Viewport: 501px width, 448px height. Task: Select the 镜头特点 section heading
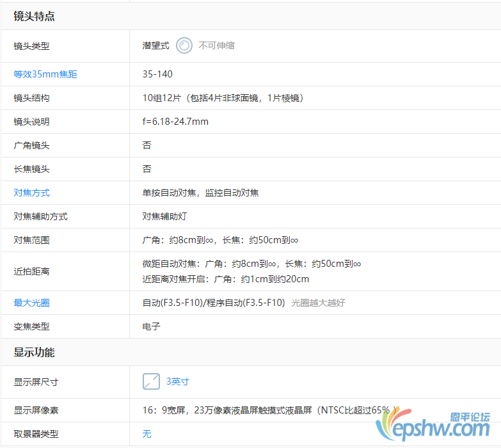34,16
